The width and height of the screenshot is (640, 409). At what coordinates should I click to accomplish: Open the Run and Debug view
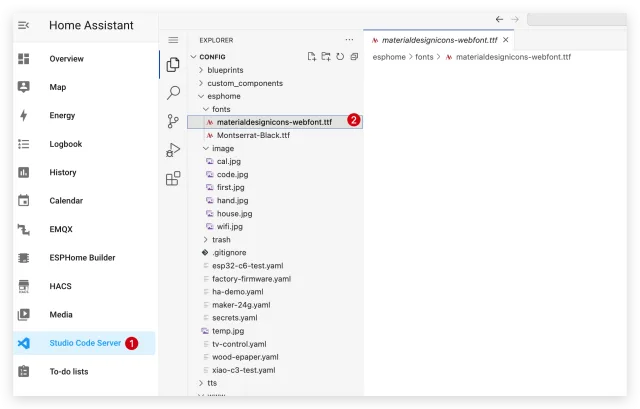(x=173, y=150)
